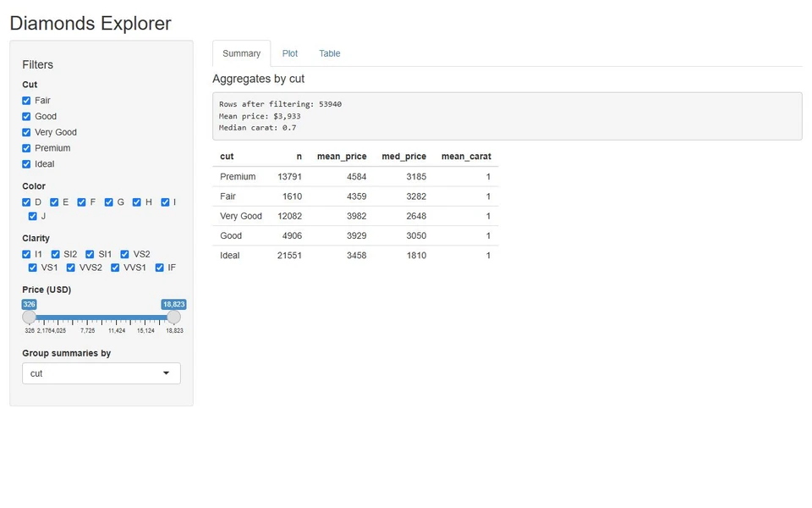Switch to the Table tab

point(329,53)
